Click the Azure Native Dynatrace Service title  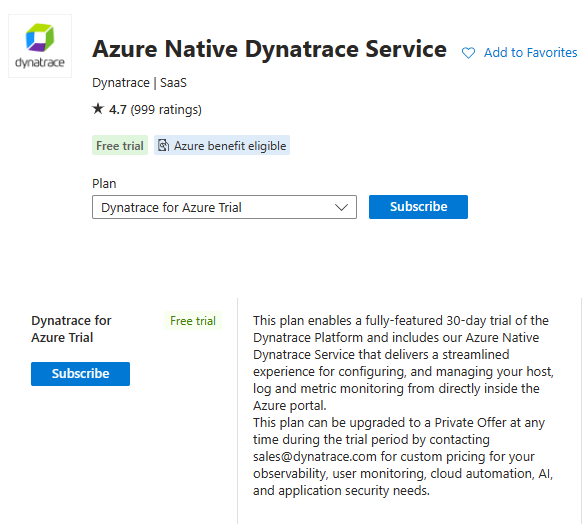coord(269,49)
